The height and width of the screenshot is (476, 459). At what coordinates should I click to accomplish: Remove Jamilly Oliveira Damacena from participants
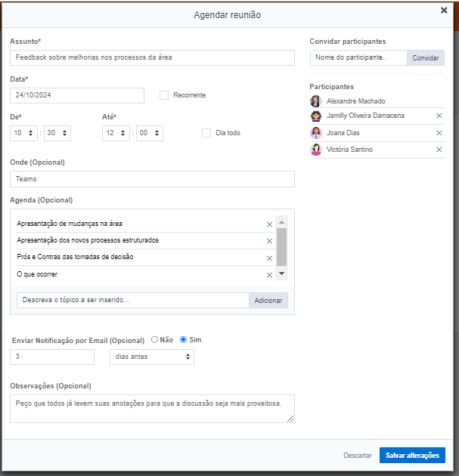(x=439, y=116)
